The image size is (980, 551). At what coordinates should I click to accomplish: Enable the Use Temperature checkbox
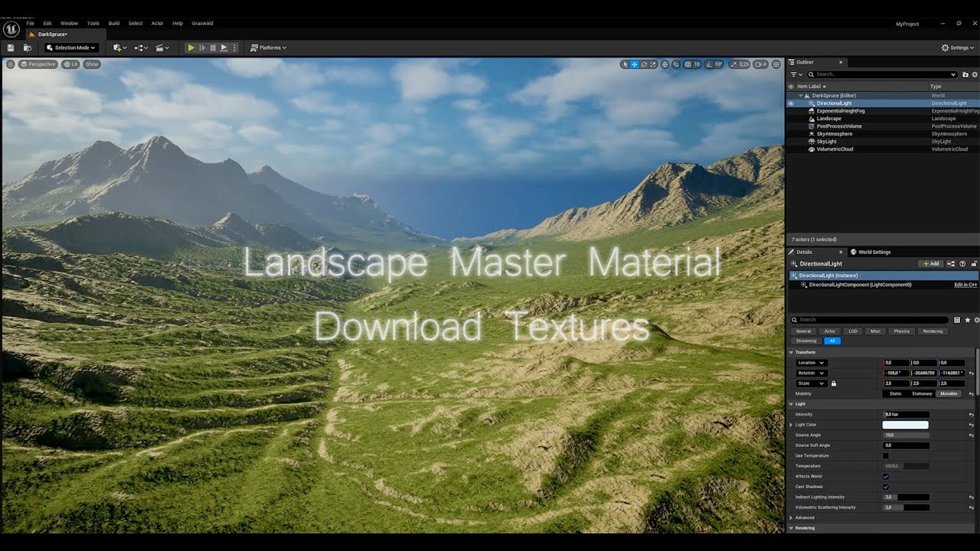886,456
